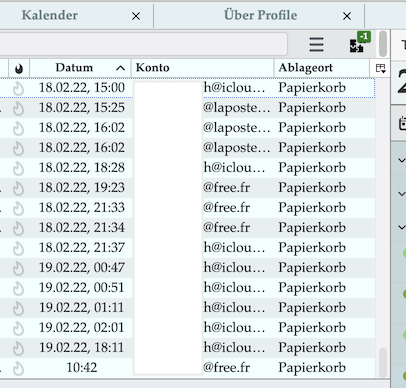
Task: Mark the 10:42 message as junk
Action: 19,369
